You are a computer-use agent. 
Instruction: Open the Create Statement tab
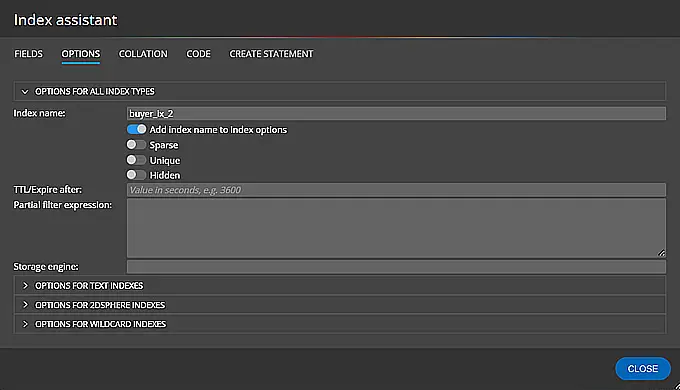271,54
